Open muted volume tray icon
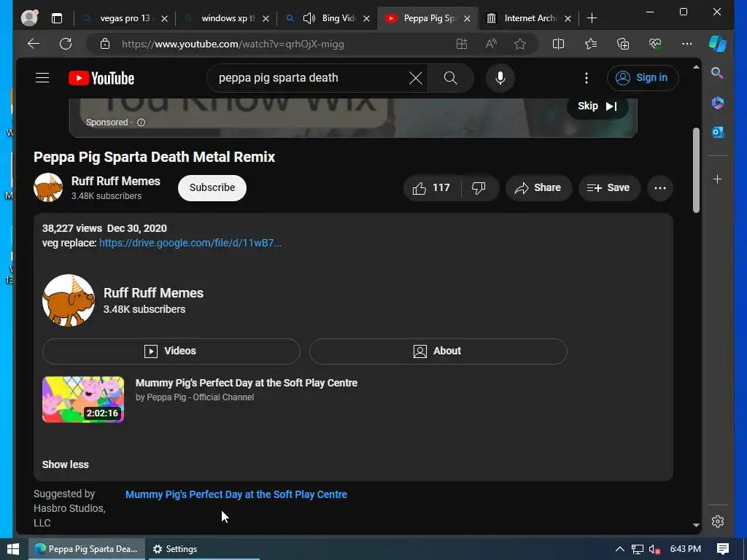 pyautogui.click(x=654, y=549)
